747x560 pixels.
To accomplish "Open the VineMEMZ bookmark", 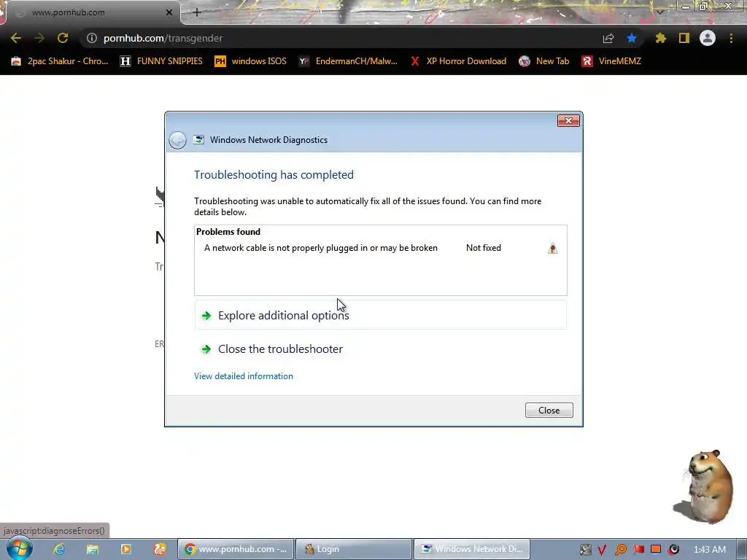I will pyautogui.click(x=612, y=61).
